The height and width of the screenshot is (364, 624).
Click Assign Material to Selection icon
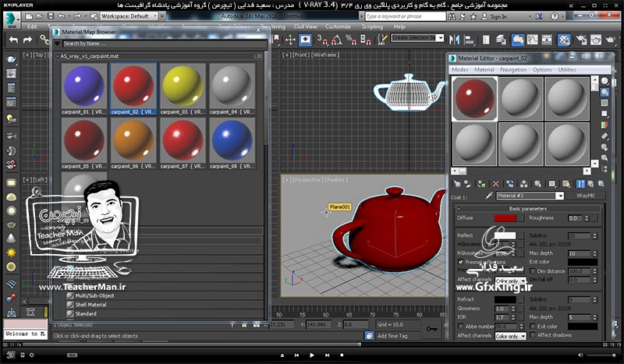pyautogui.click(x=481, y=184)
